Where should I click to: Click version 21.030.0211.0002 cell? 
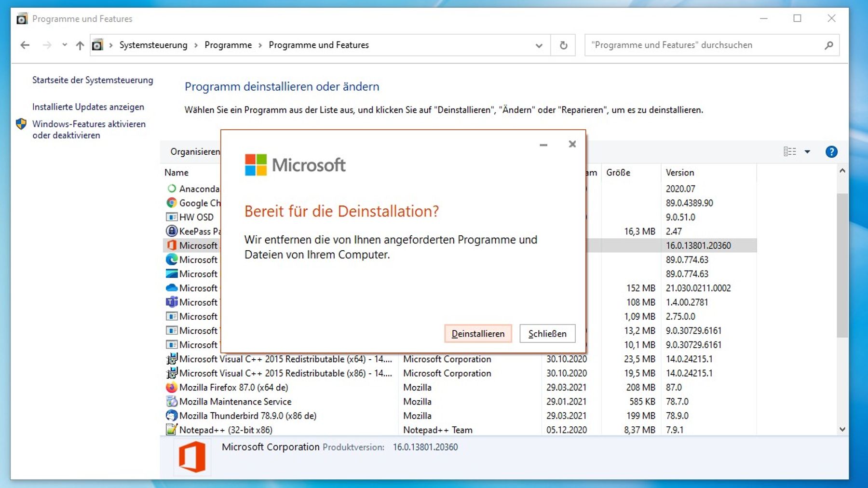coord(698,288)
